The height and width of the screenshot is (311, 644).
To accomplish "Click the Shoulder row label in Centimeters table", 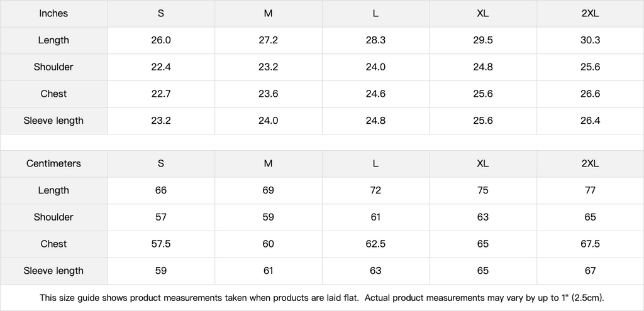I will 53,217.
